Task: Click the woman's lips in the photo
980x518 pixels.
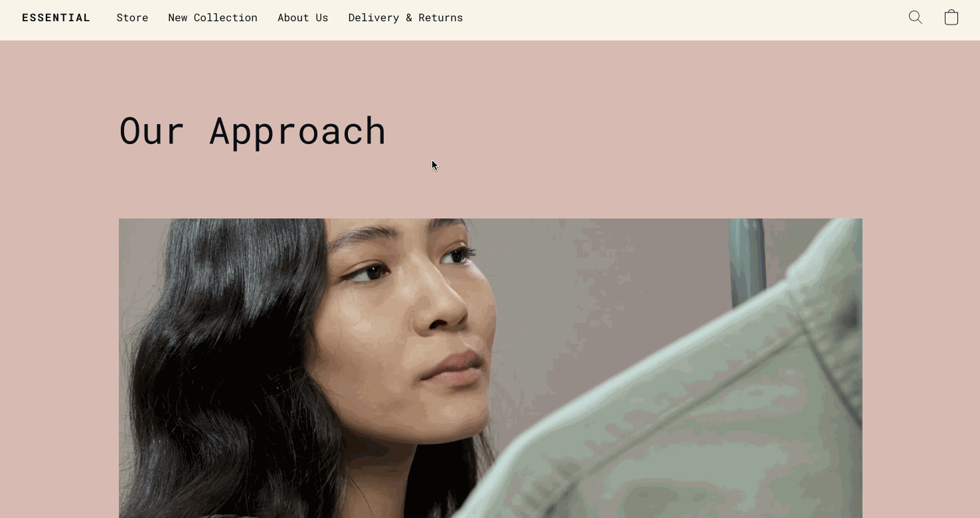Action: pyautogui.click(x=453, y=367)
